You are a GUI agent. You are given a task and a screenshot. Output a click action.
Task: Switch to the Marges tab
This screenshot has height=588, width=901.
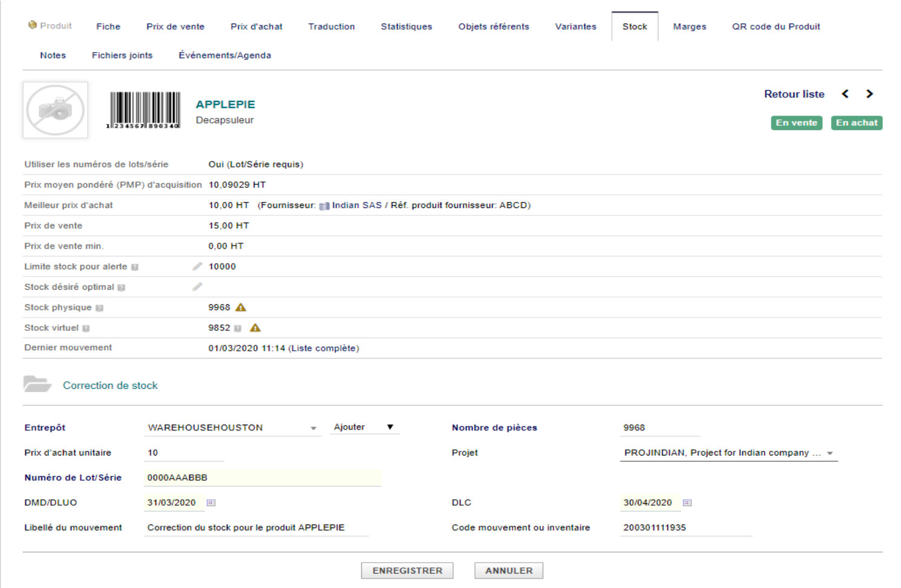click(x=690, y=27)
